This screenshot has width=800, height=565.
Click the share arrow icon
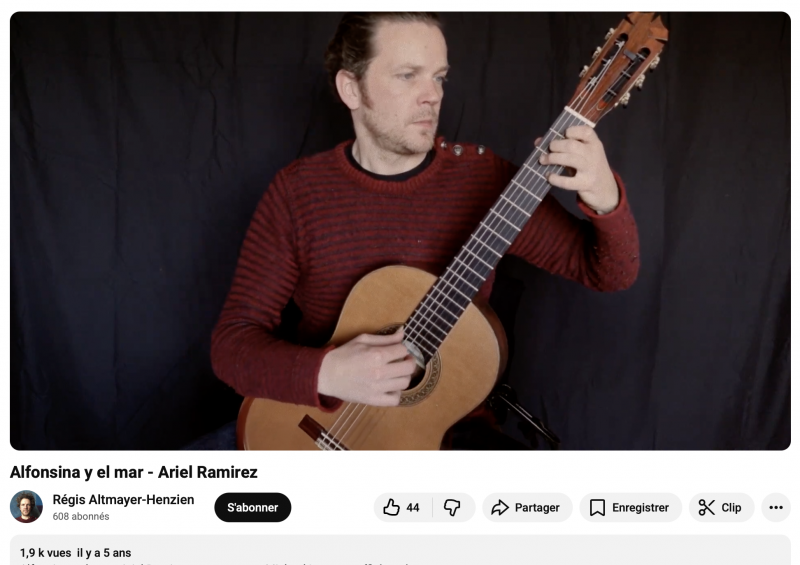click(500, 507)
